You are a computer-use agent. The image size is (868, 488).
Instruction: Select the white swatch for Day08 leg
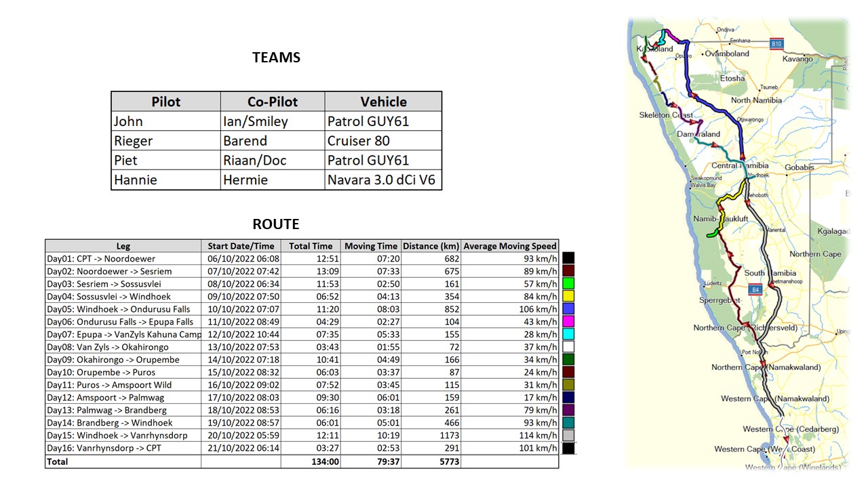pyautogui.click(x=568, y=347)
